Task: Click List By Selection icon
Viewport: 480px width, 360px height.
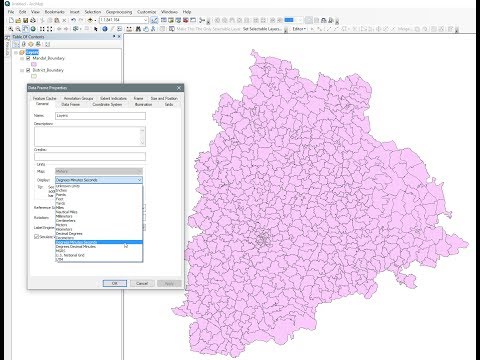Action: 38,44
